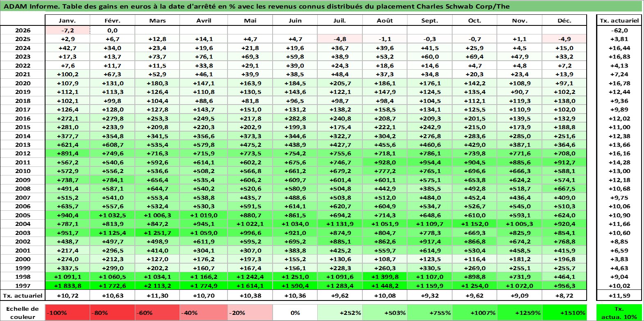Click the +10,72 January actuarial rate
Viewport: 644px width, 321px height.
click(x=67, y=296)
